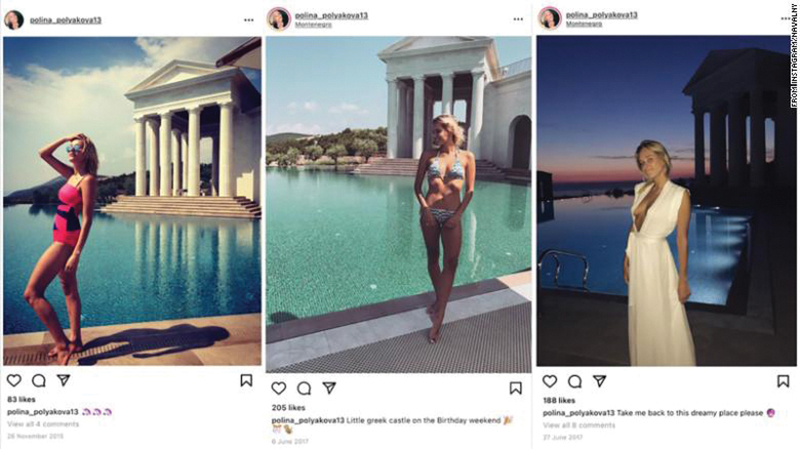Share the 205 likes post

[329, 388]
